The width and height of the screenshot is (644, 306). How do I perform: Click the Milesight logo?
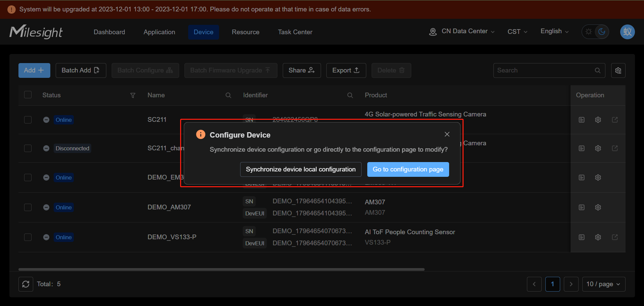tap(36, 32)
